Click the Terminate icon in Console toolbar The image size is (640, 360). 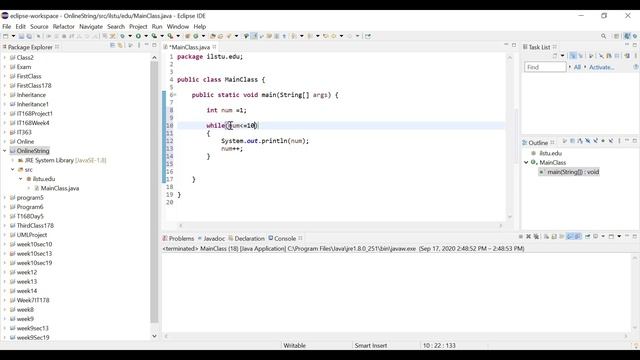pos(521,236)
